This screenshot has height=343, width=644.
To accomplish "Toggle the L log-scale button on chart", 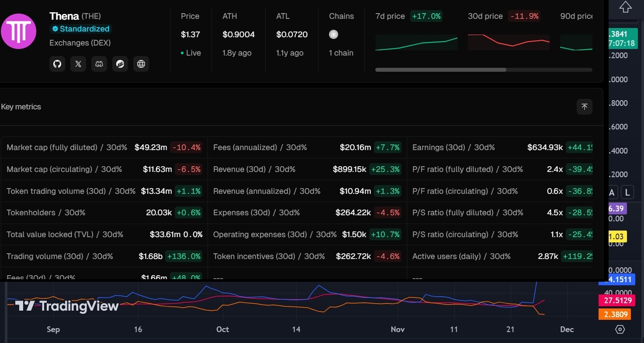I will (x=627, y=192).
